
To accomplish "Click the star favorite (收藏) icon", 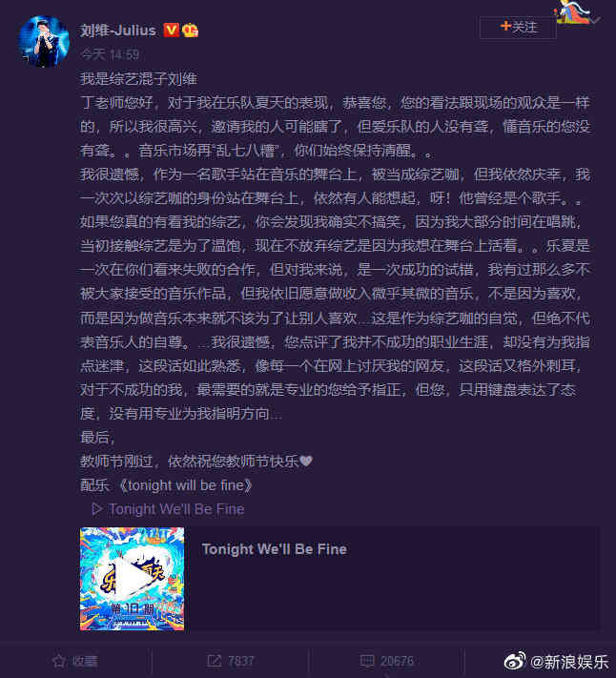I will (x=59, y=661).
